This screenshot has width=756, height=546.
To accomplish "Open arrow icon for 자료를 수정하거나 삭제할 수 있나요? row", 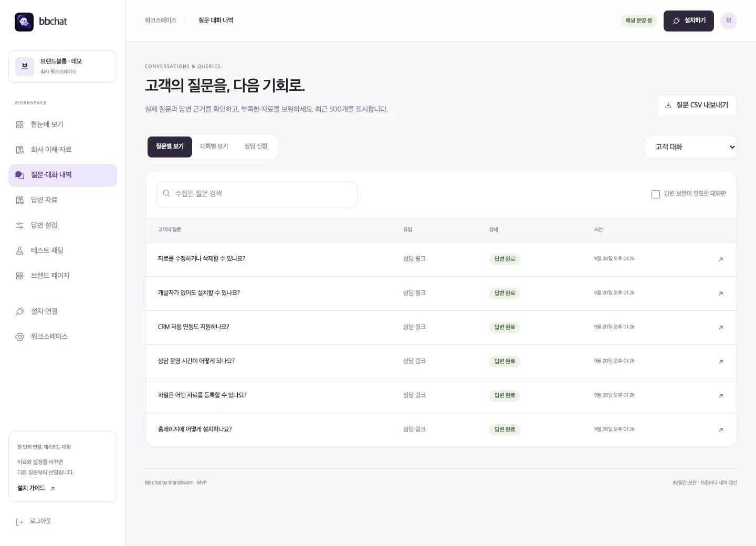I will click(x=721, y=259).
